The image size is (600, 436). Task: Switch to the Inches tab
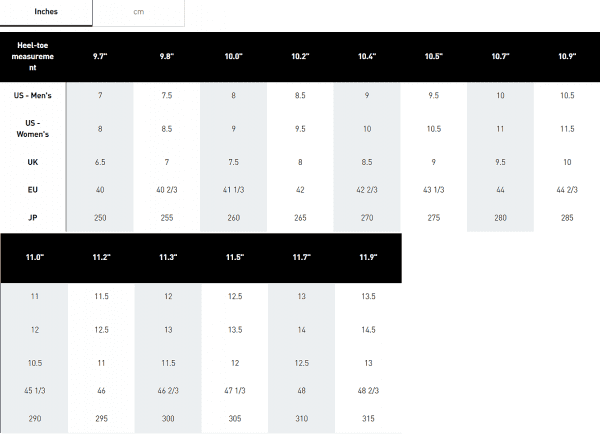coord(46,11)
